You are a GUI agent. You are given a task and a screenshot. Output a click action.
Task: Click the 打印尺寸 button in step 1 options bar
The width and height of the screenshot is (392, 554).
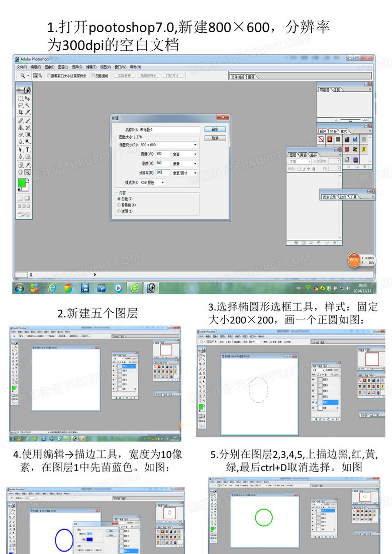(x=172, y=75)
